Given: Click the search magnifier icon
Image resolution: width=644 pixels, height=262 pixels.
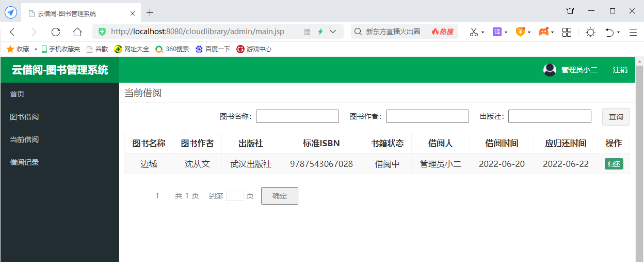Looking at the screenshot, I should pos(357,32).
